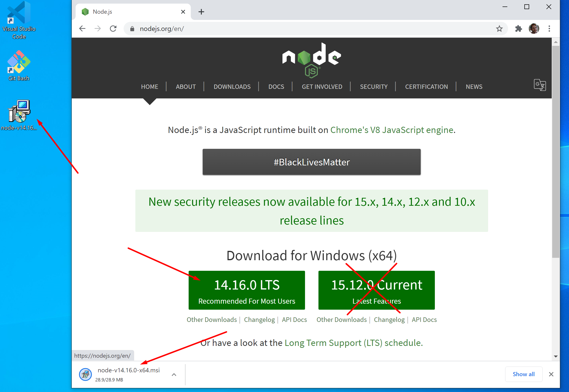569x392 pixels.
Task: Maximize the Chrome window
Action: [x=527, y=7]
